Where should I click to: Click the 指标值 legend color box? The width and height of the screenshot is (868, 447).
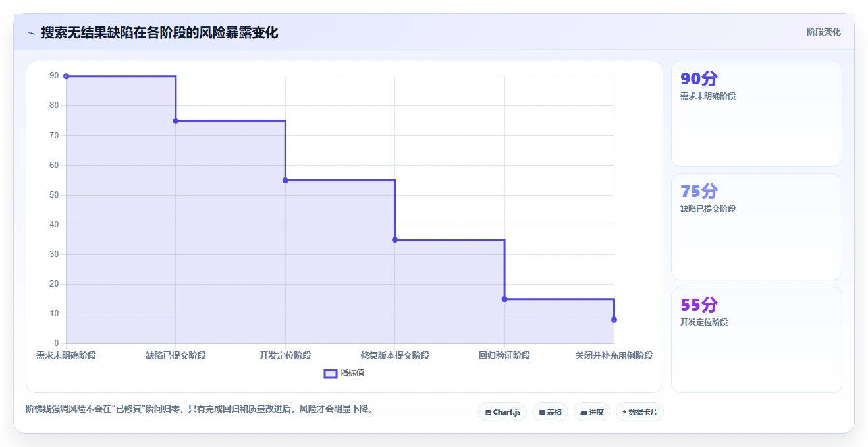pyautogui.click(x=331, y=374)
